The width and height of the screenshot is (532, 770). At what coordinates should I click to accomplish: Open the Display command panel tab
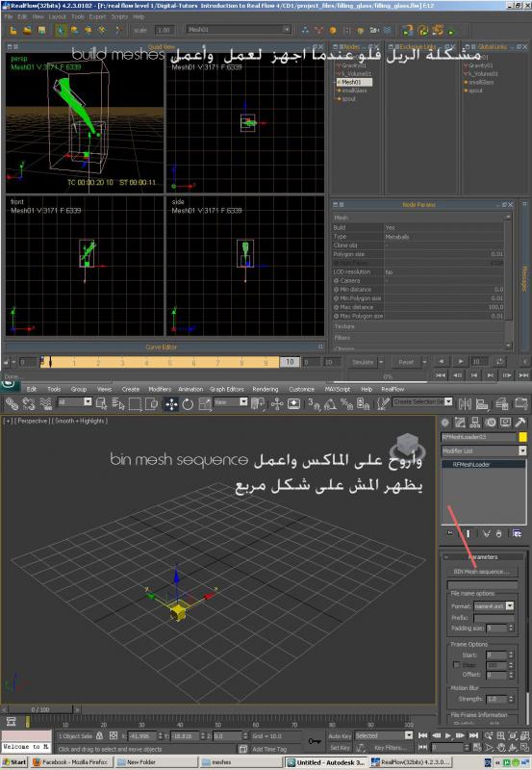point(505,423)
